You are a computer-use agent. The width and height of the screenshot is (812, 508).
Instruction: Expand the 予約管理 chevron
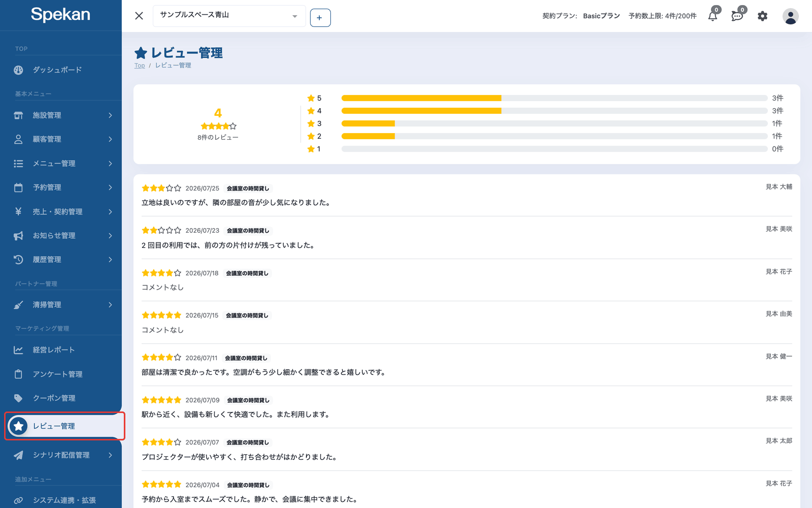tap(110, 187)
